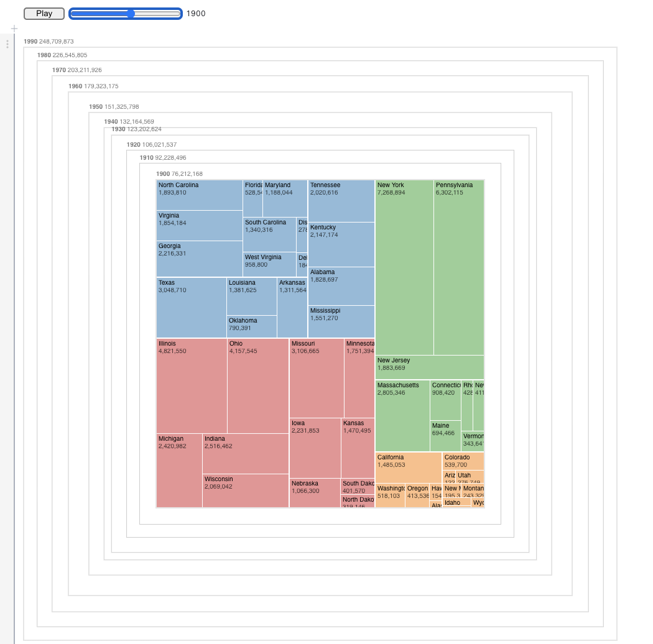This screenshot has height=644, width=653.
Task: Click the vertical three-dot grip handle
Action: click(x=7, y=44)
